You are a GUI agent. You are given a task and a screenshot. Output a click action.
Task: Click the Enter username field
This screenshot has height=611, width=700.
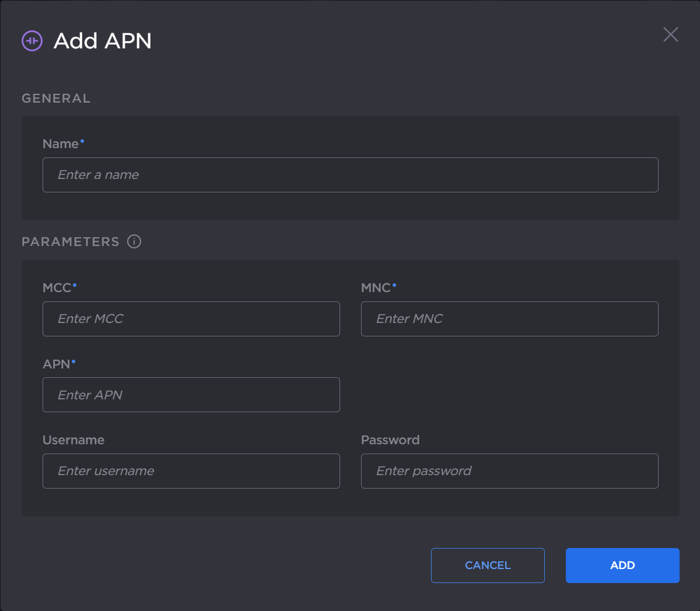(x=191, y=471)
